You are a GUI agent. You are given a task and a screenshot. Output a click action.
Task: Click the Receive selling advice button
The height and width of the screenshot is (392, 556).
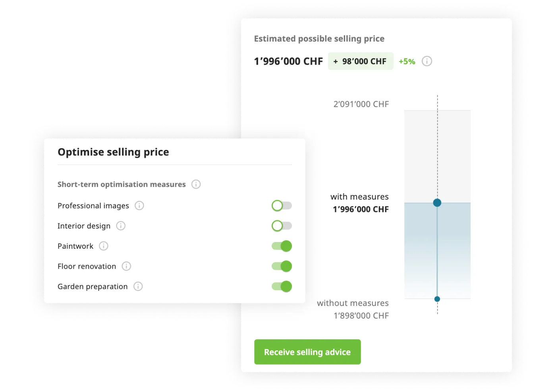(307, 352)
